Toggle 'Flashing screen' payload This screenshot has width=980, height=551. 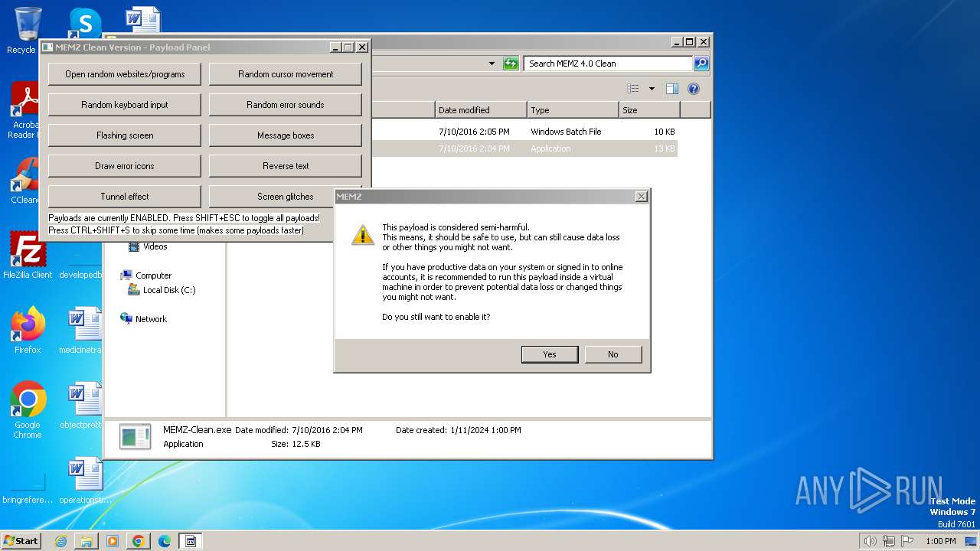(x=125, y=135)
